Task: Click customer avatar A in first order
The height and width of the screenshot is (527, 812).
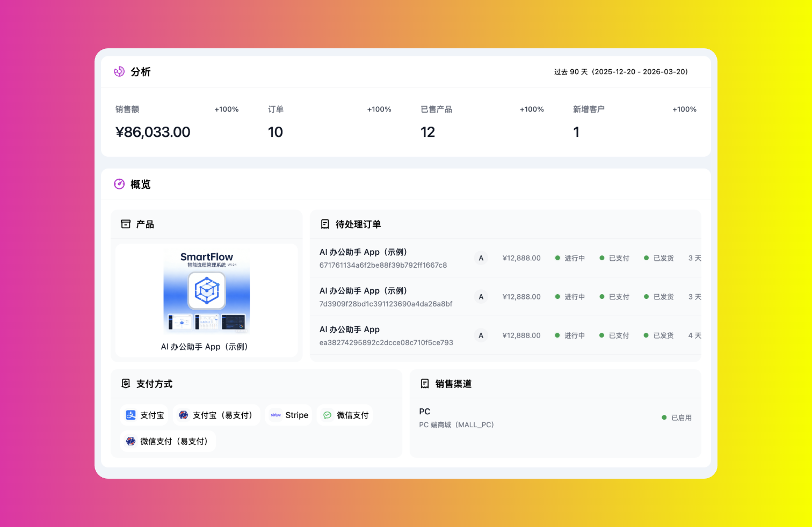Action: point(481,258)
